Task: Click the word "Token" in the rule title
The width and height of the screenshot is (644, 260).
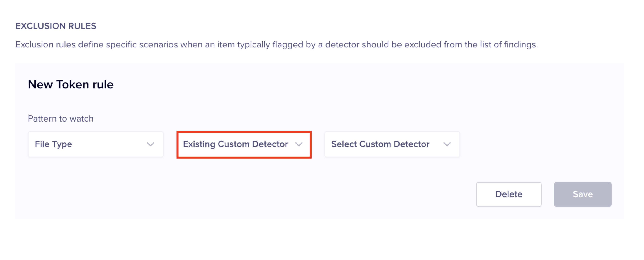Action: [73, 84]
